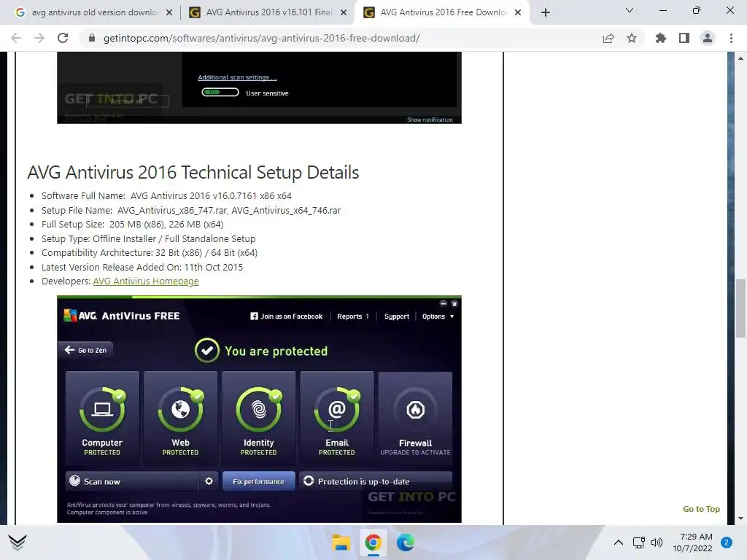Click Additional scan settings link in image
The width and height of the screenshot is (747, 560).
pos(237,77)
